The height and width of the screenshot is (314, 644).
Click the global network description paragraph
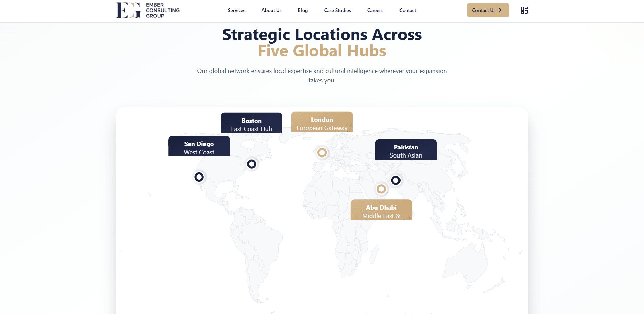coord(322,76)
